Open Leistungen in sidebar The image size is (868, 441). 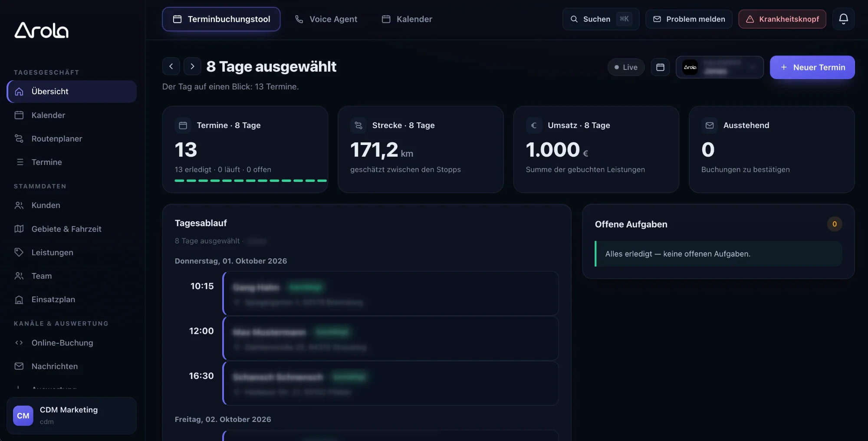click(x=72, y=252)
